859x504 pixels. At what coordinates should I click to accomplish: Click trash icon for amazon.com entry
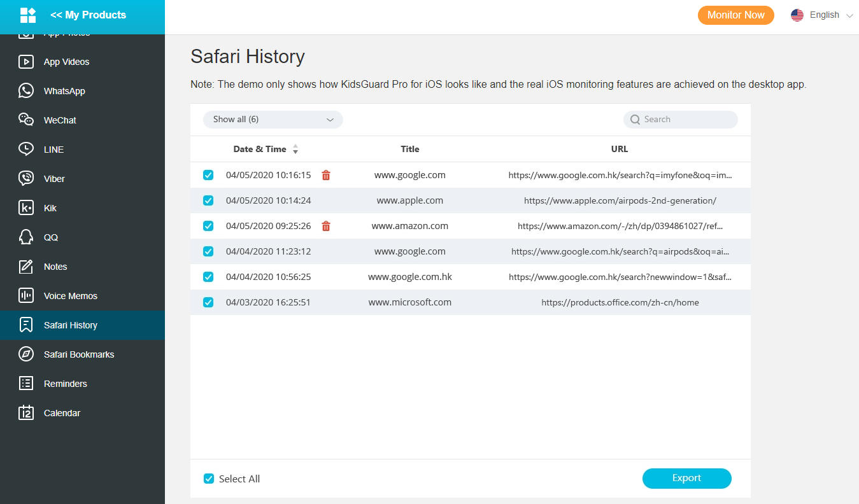[x=326, y=226]
